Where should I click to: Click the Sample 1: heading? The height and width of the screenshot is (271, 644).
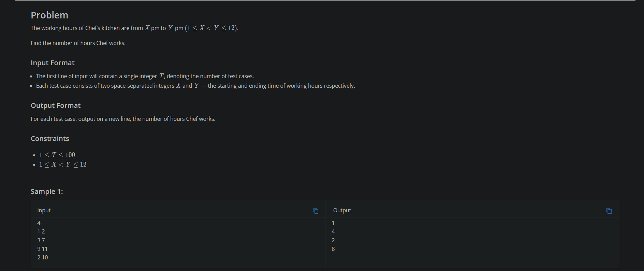[x=47, y=191]
